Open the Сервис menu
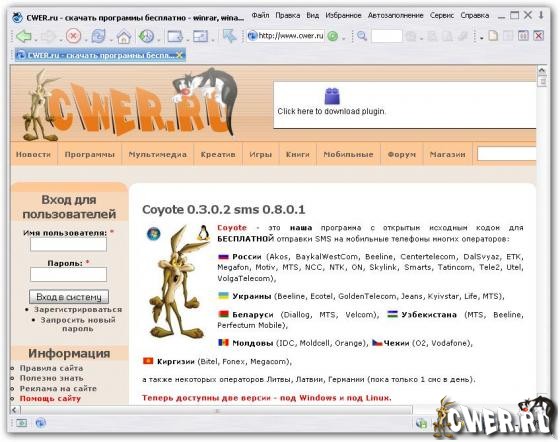The width and height of the screenshot is (560, 442). [x=441, y=15]
